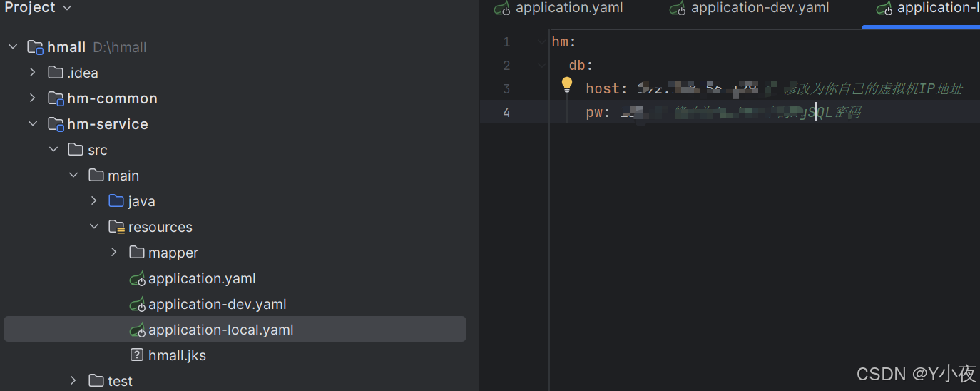Open application-dev.yaml from the project tree
Viewport: 980px width, 391px height.
pyautogui.click(x=218, y=305)
